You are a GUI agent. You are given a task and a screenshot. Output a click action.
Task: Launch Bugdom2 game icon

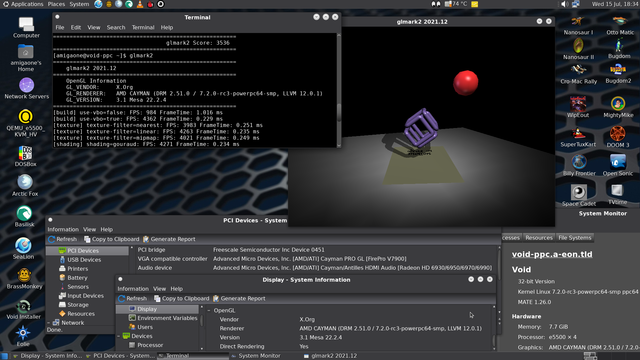[x=618, y=73]
